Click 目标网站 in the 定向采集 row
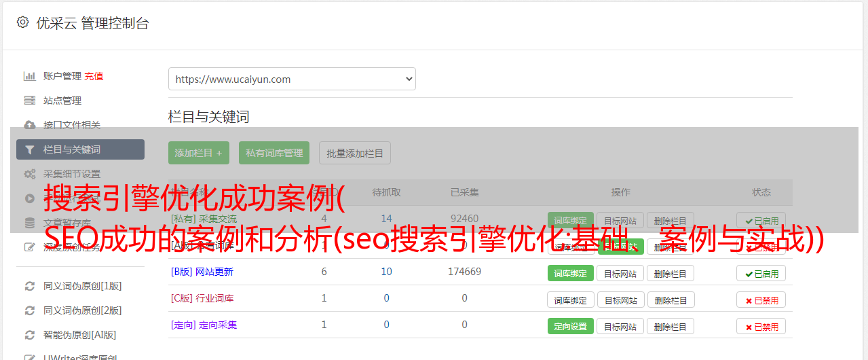 [x=620, y=326]
